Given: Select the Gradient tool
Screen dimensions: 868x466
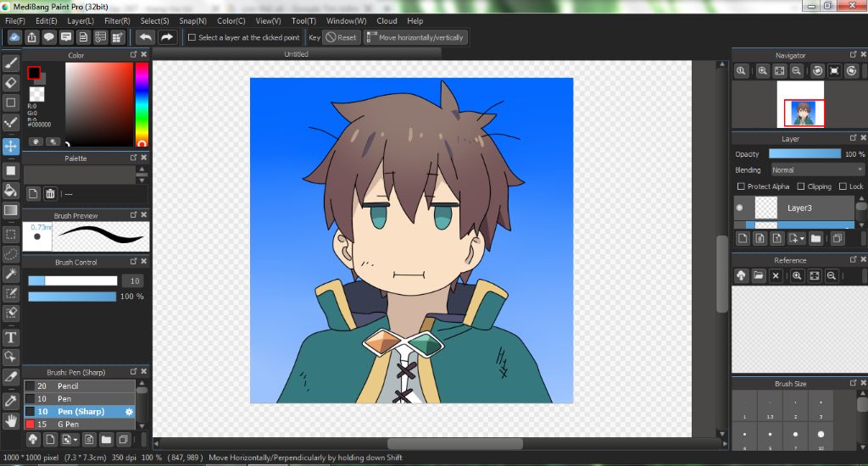Looking at the screenshot, I should click(10, 210).
